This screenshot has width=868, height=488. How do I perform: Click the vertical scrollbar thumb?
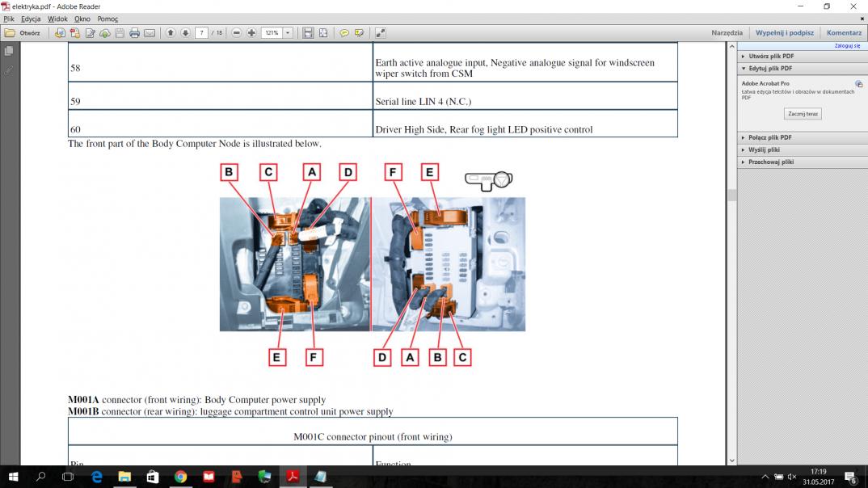click(732, 195)
